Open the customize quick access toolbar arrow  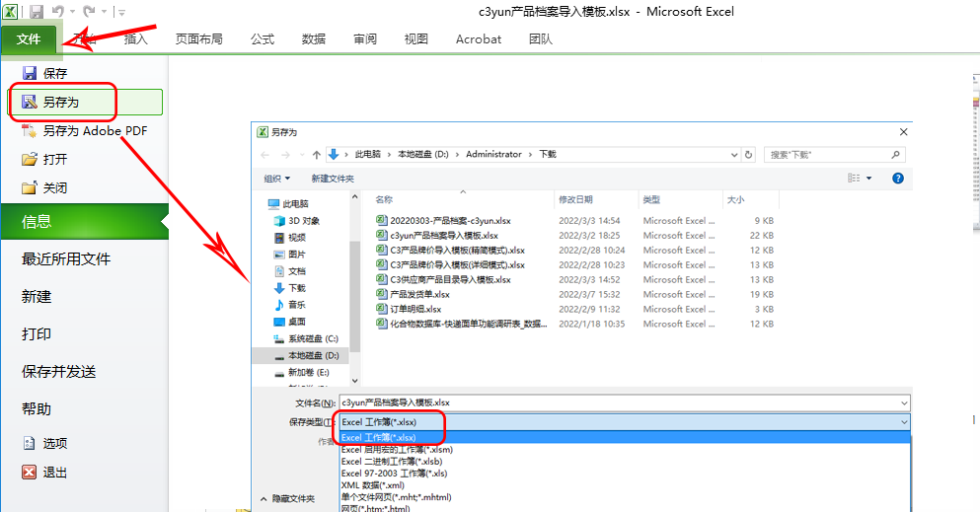pyautogui.click(x=121, y=12)
